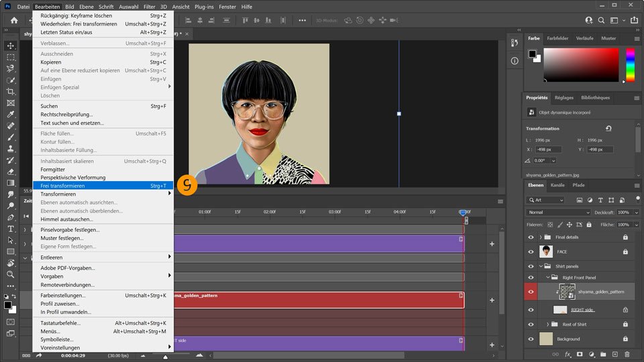The width and height of the screenshot is (644, 362).
Task: Click the trash icon to delete layer
Action: [627, 354]
